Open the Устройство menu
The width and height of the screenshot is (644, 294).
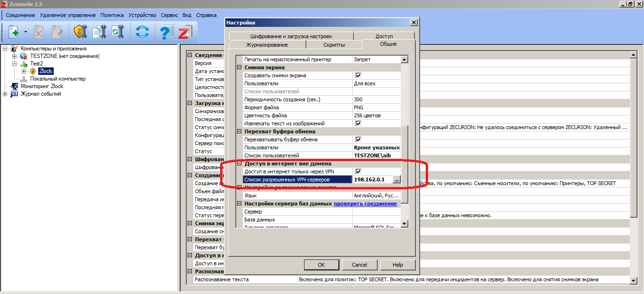tap(143, 15)
